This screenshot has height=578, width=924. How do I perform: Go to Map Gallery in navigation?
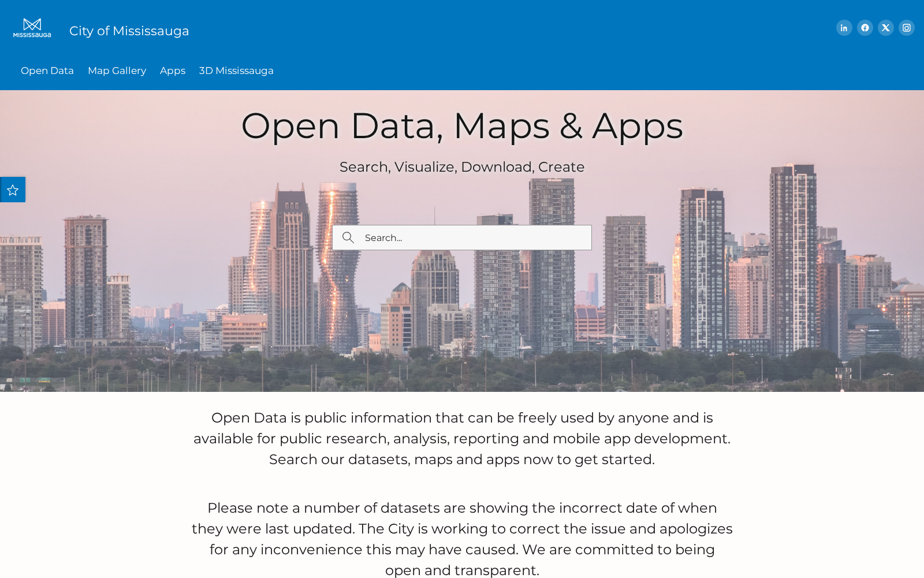tap(117, 71)
